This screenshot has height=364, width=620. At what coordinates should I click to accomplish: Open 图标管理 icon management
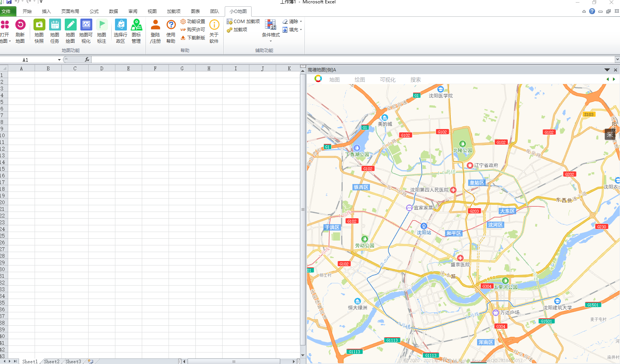136,31
